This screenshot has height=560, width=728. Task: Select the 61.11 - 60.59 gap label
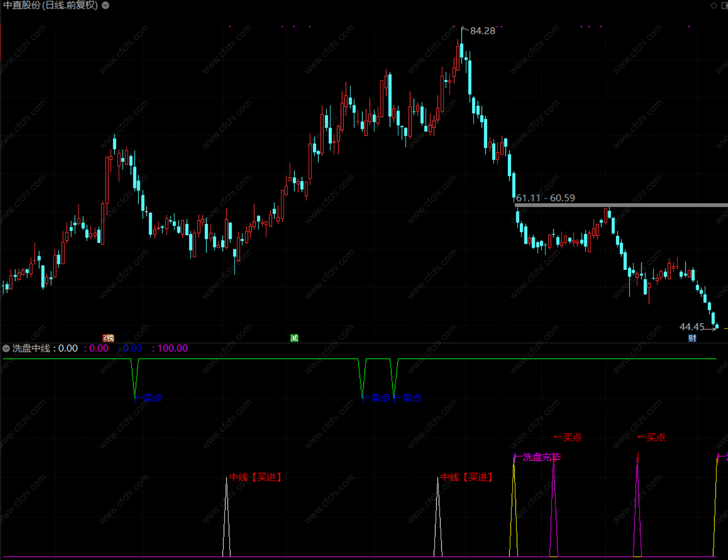(x=545, y=198)
